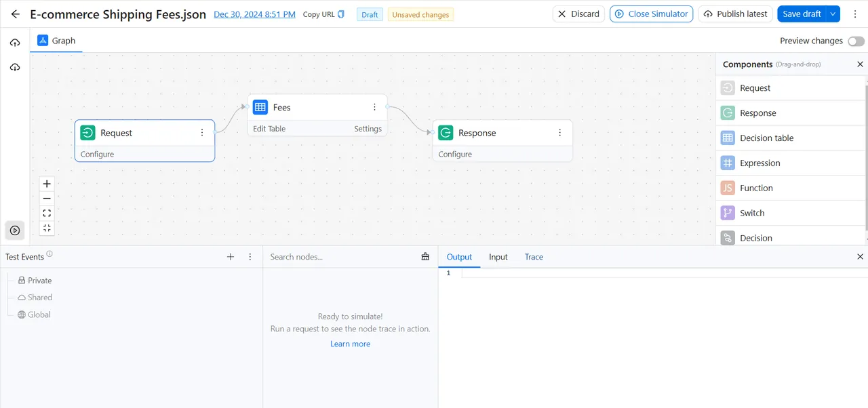Viewport: 868px width, 408px height.
Task: Toggle the Preview changes switch
Action: [x=856, y=41]
